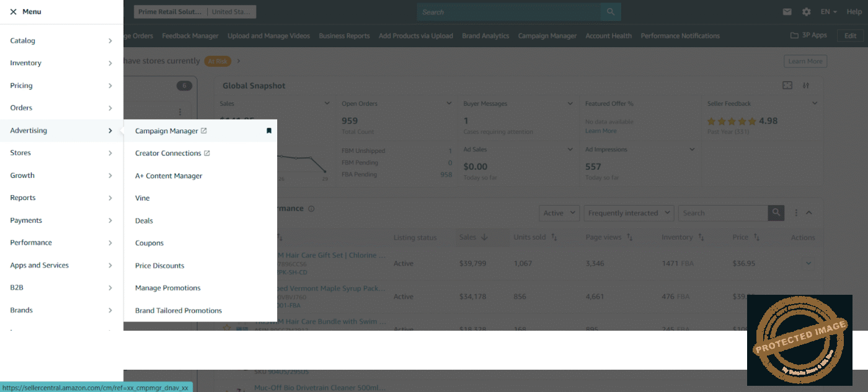Expand the Reports menu category

pos(61,198)
